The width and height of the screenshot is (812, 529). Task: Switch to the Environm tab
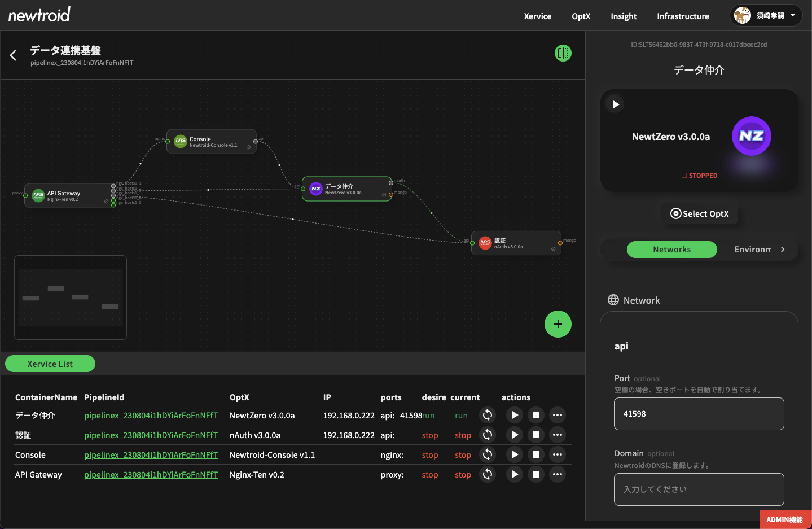pyautogui.click(x=753, y=250)
